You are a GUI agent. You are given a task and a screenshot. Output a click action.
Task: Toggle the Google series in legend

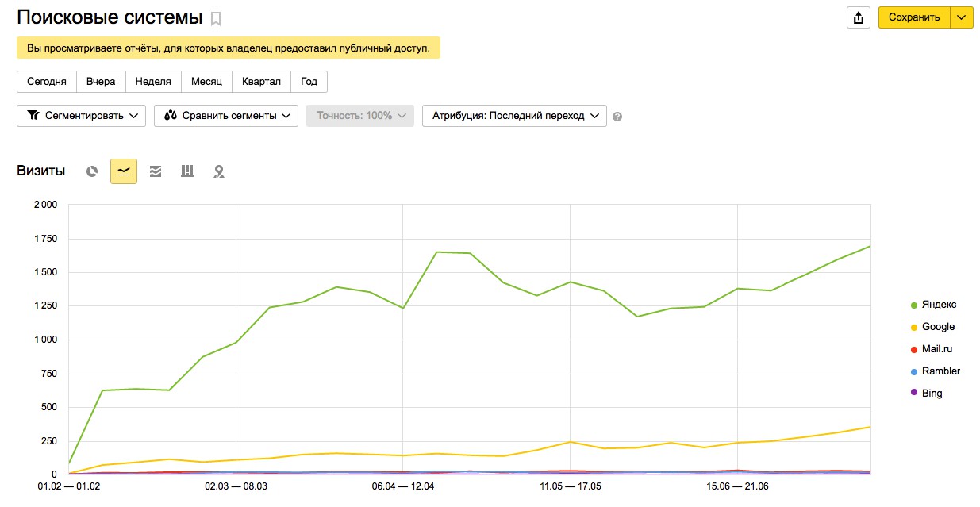point(938,327)
